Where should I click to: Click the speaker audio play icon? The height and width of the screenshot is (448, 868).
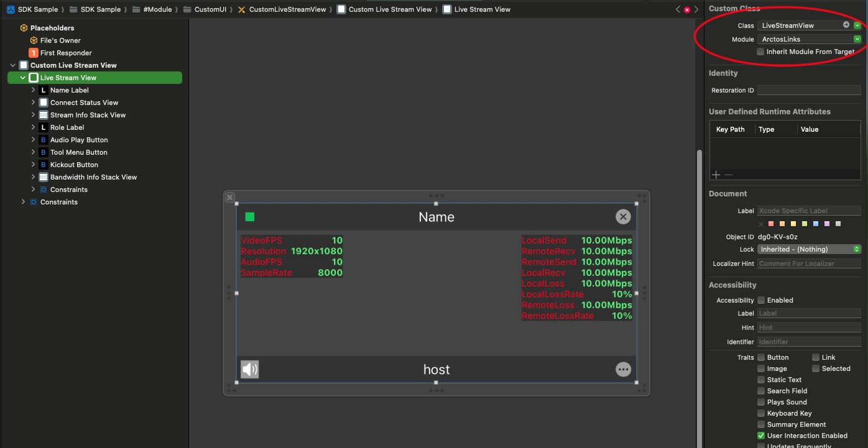pos(249,370)
